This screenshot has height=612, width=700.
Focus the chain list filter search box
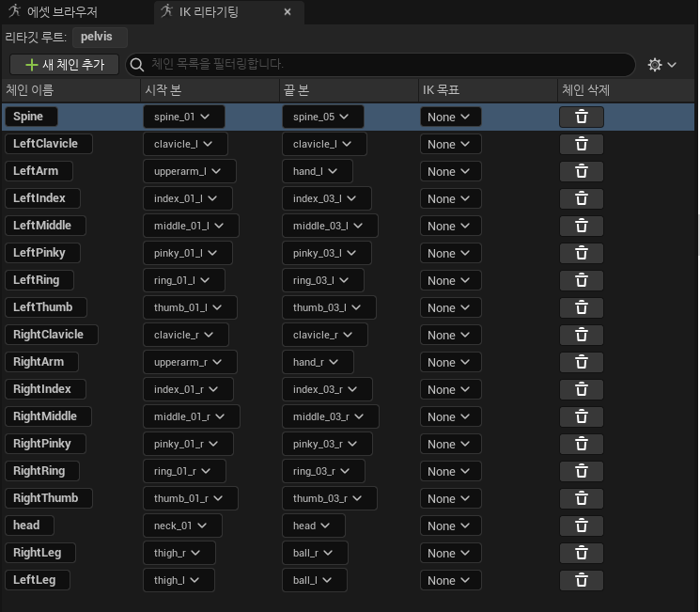(x=381, y=65)
